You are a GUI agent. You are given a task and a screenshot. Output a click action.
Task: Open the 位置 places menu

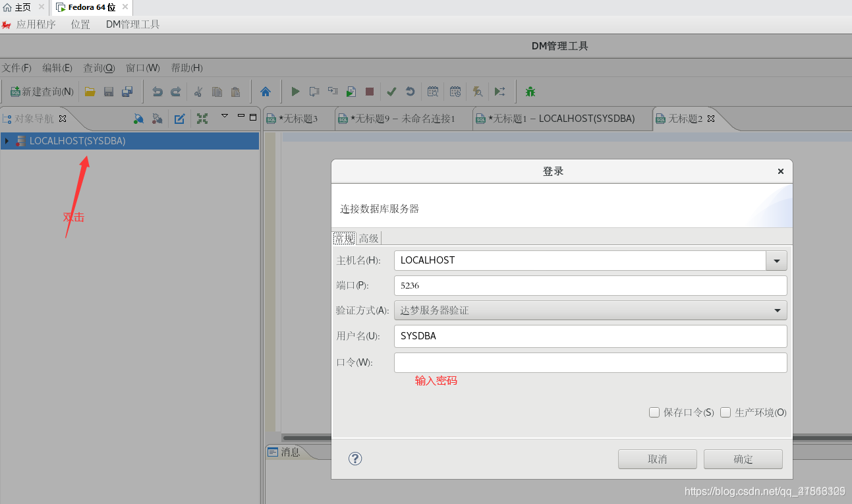coord(80,24)
